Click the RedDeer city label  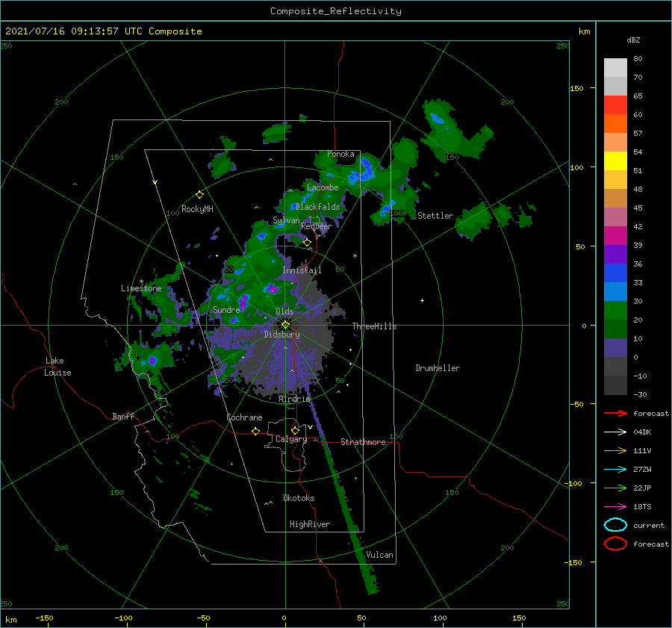pos(317,226)
